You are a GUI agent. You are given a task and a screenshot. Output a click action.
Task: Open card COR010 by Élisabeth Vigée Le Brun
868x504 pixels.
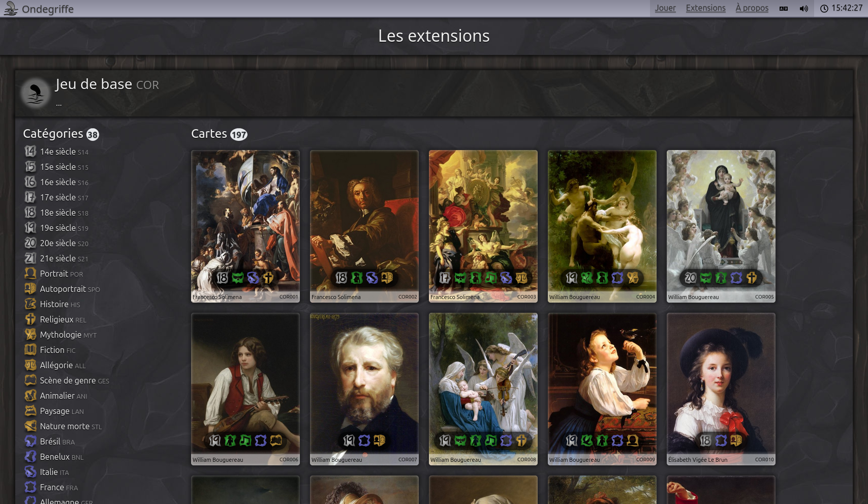[x=721, y=389]
